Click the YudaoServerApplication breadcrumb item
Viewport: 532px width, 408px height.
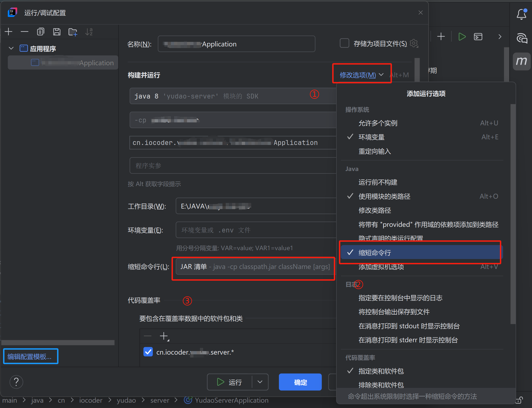[x=232, y=400]
